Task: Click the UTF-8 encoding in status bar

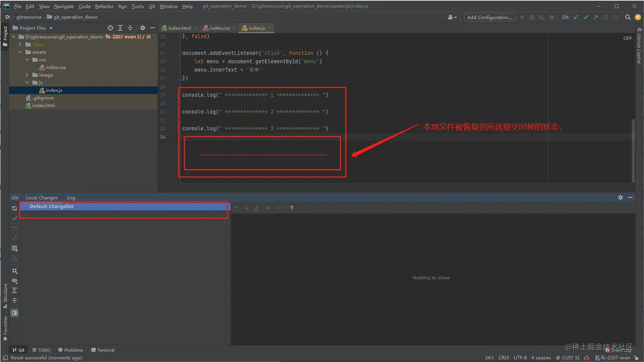Action: [x=520, y=358]
